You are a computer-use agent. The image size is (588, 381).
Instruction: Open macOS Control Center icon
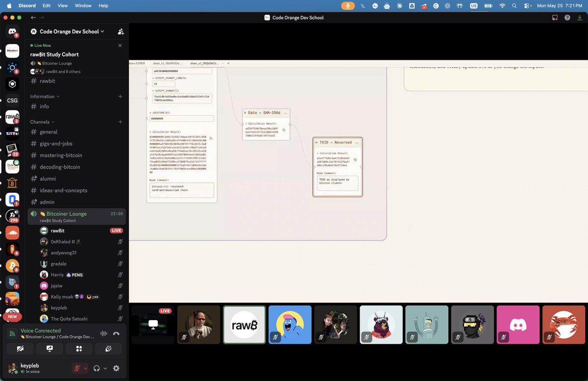pyautogui.click(x=527, y=5)
